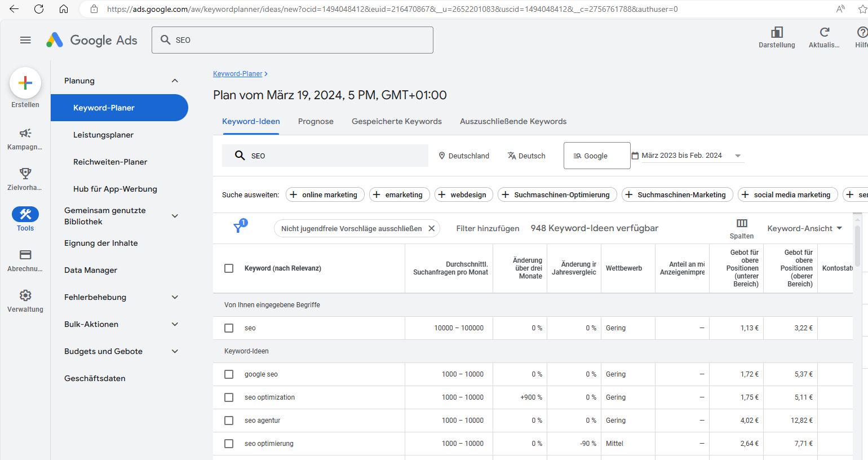
Task: Click the filter funnel icon with badge
Action: click(240, 227)
